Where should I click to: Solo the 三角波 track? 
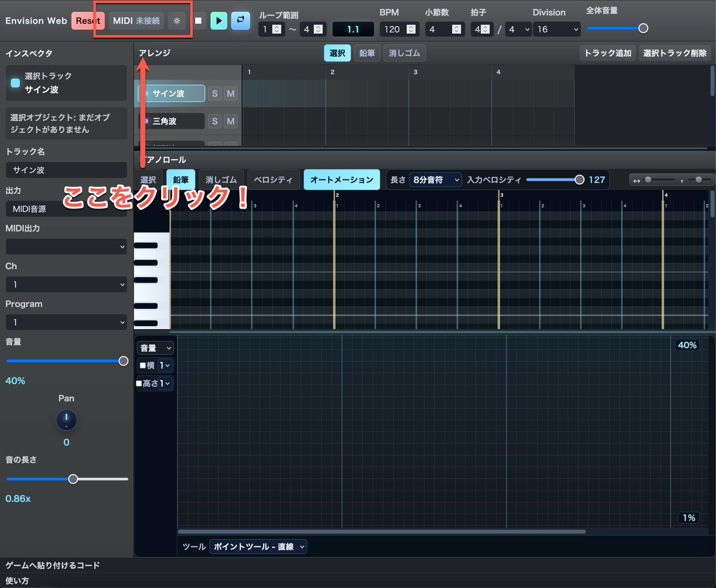tap(215, 122)
